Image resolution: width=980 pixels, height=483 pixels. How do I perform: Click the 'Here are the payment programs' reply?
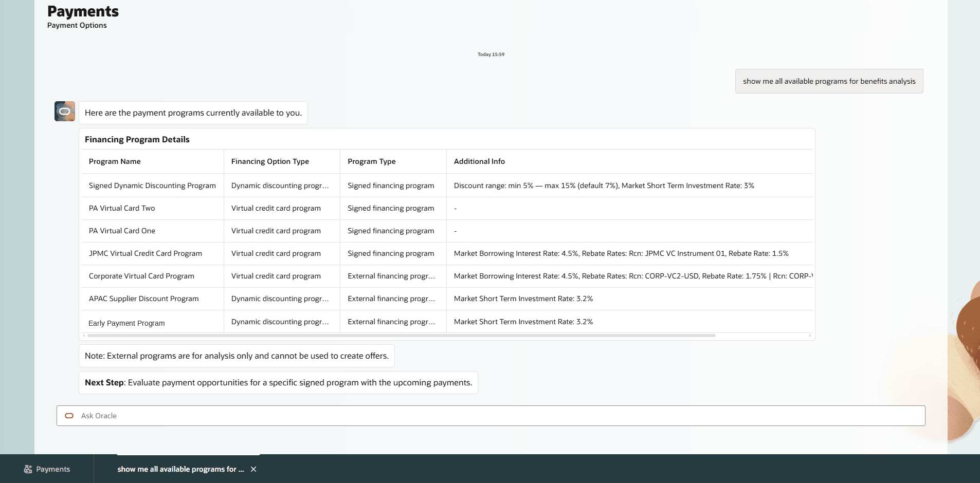[x=193, y=113]
